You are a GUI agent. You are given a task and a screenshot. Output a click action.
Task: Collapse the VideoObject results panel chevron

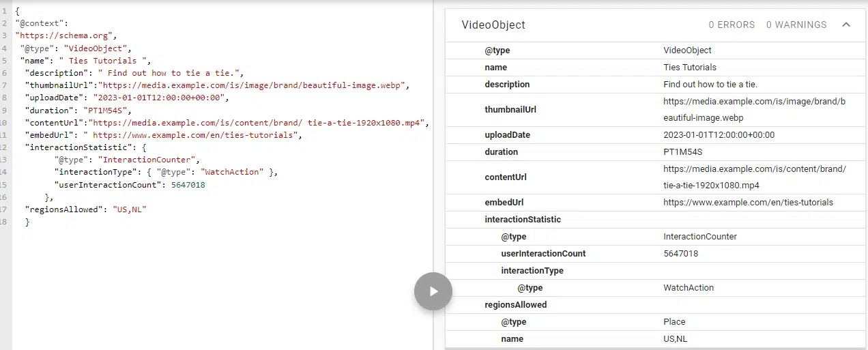coord(846,25)
